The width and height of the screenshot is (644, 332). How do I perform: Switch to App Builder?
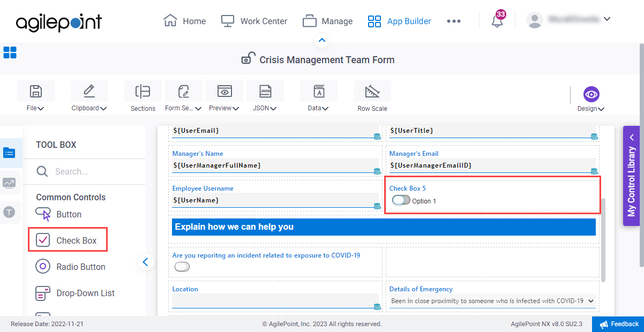point(399,21)
